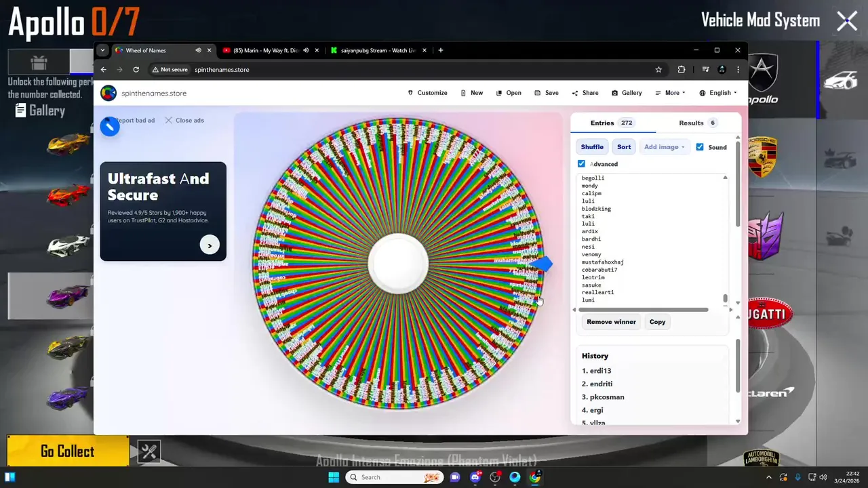
Task: Click the 'mustafahoxhaj' entry
Action: tap(603, 262)
